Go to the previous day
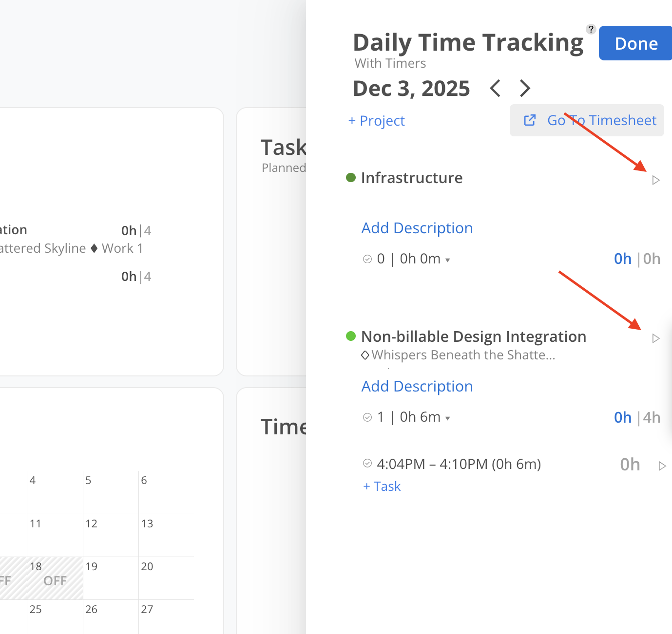This screenshot has height=634, width=672. pos(495,89)
